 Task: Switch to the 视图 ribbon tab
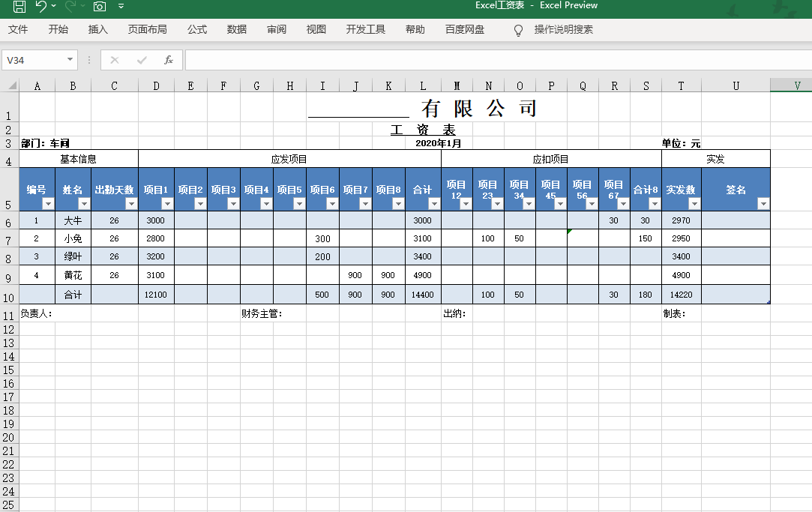click(316, 29)
